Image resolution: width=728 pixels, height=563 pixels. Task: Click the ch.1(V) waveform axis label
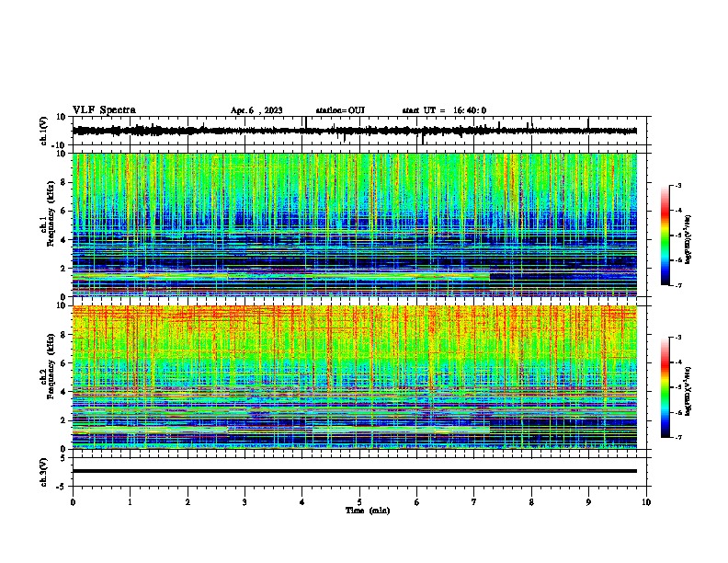pos(44,131)
